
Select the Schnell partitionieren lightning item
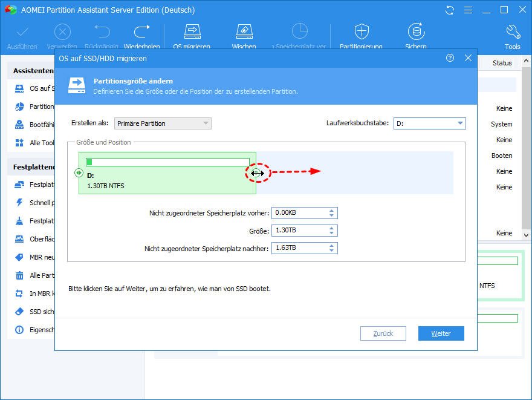[34, 203]
